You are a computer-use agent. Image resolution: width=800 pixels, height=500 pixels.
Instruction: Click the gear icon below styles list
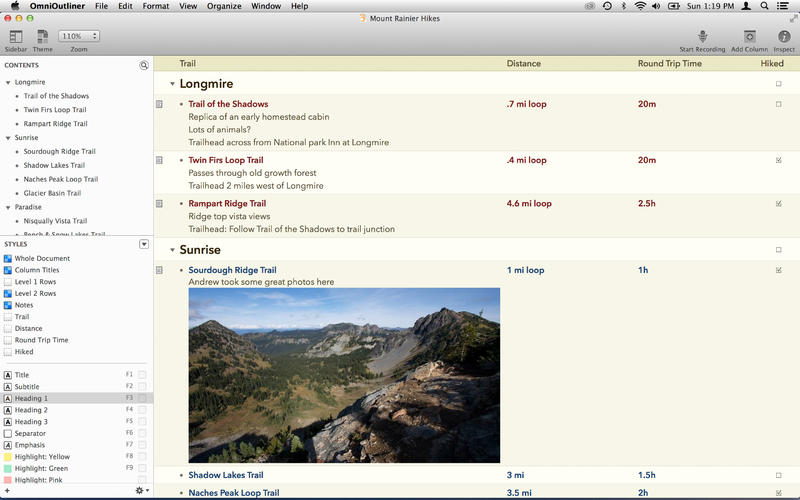click(x=140, y=490)
